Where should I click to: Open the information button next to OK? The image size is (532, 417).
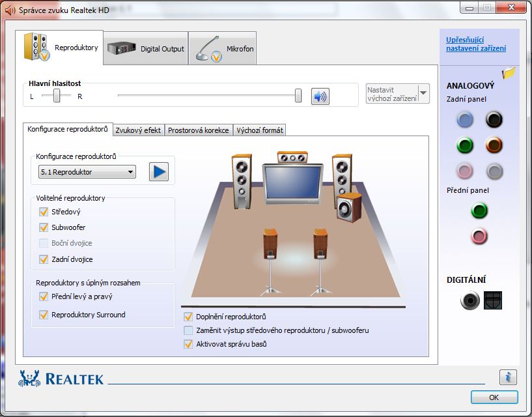[508, 377]
